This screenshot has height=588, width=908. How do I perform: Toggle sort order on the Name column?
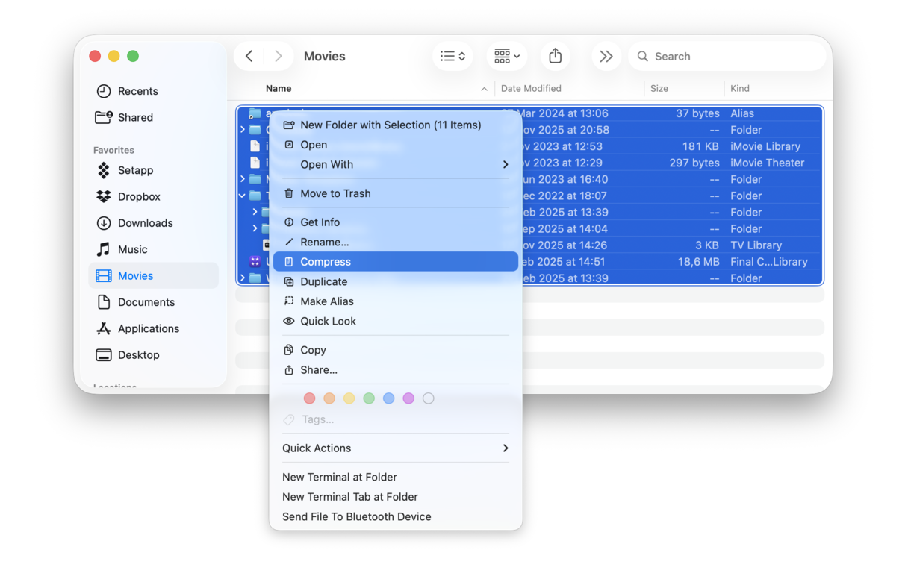coord(279,88)
